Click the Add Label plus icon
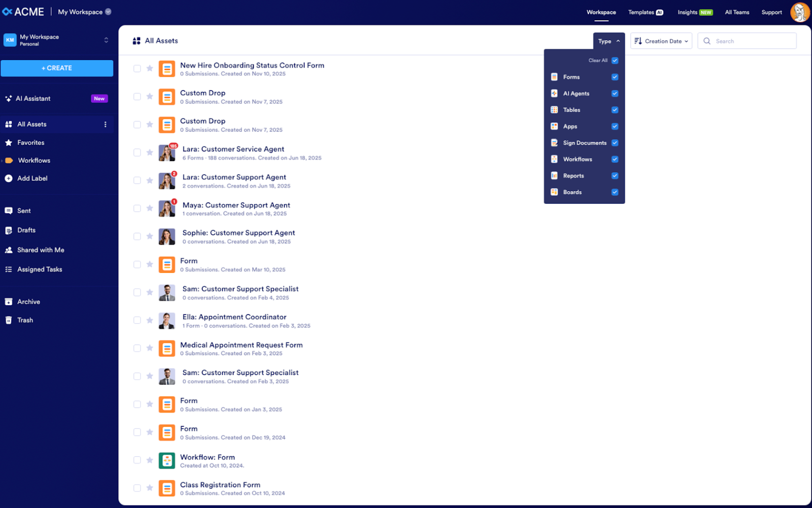 (x=9, y=178)
